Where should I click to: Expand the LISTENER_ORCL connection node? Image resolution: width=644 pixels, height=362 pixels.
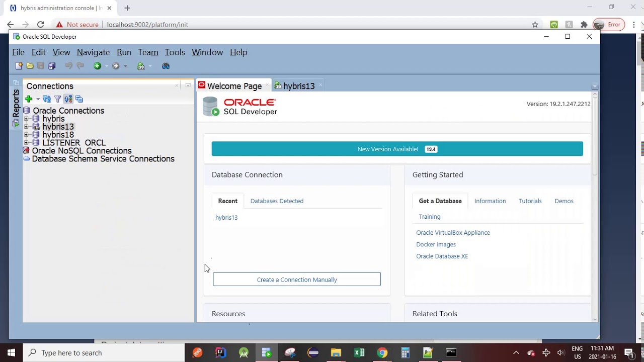(x=26, y=143)
